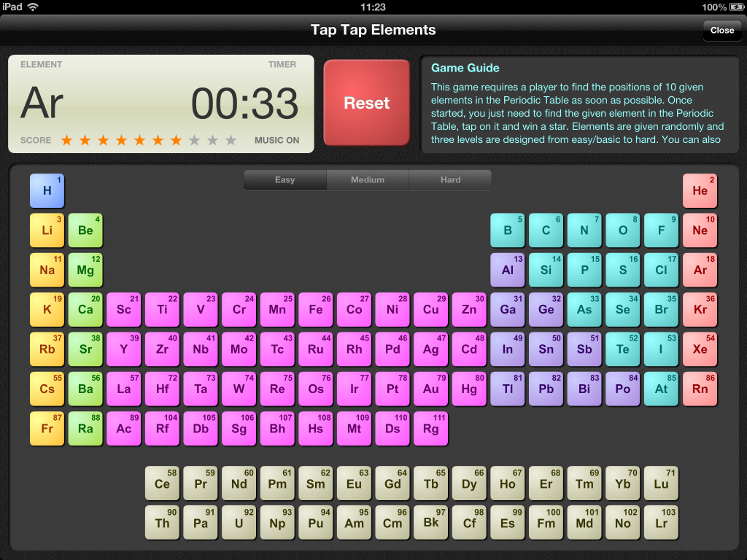Select the Gold (Au) element

pyautogui.click(x=430, y=389)
